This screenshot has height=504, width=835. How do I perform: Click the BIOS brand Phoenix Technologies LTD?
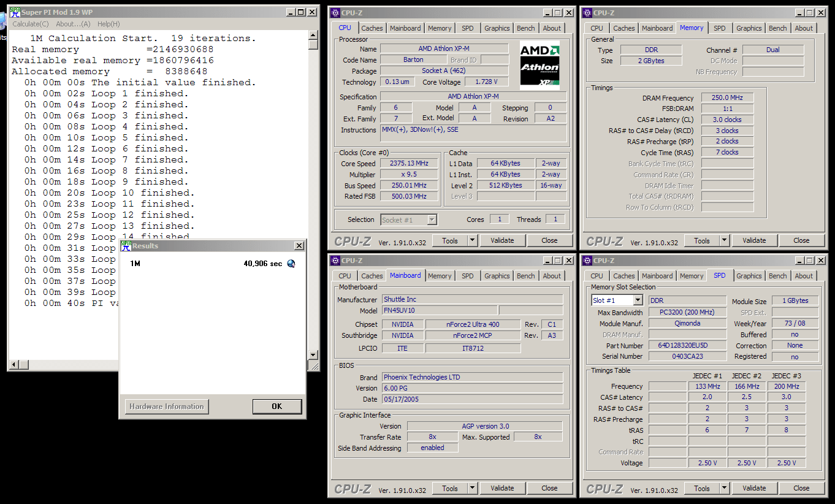[x=472, y=377]
